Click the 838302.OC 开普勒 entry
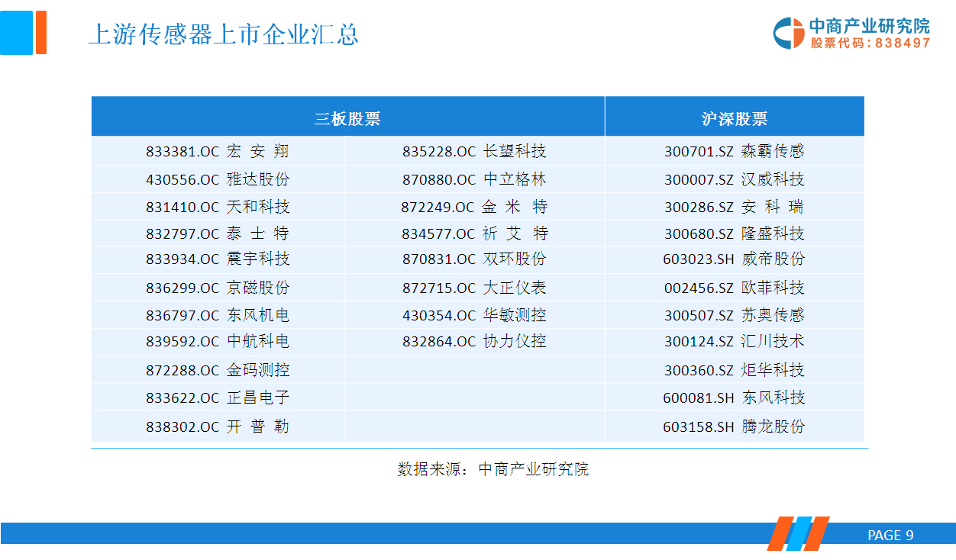The width and height of the screenshot is (956, 560). click(x=218, y=426)
